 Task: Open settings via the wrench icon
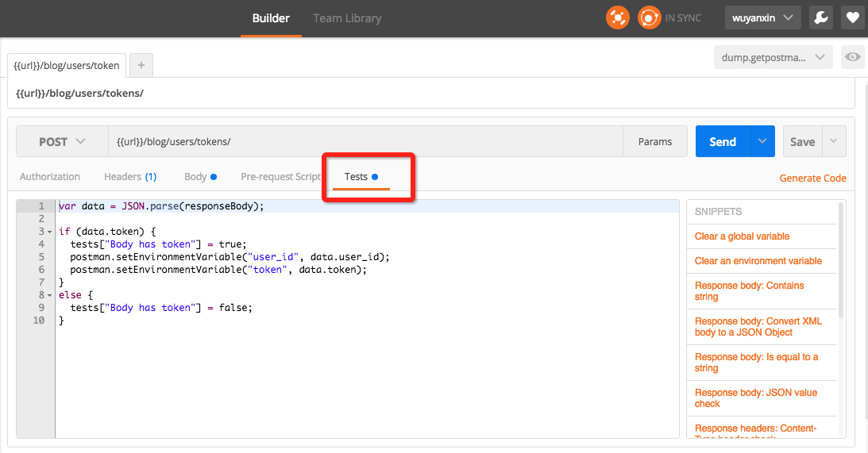[x=821, y=17]
